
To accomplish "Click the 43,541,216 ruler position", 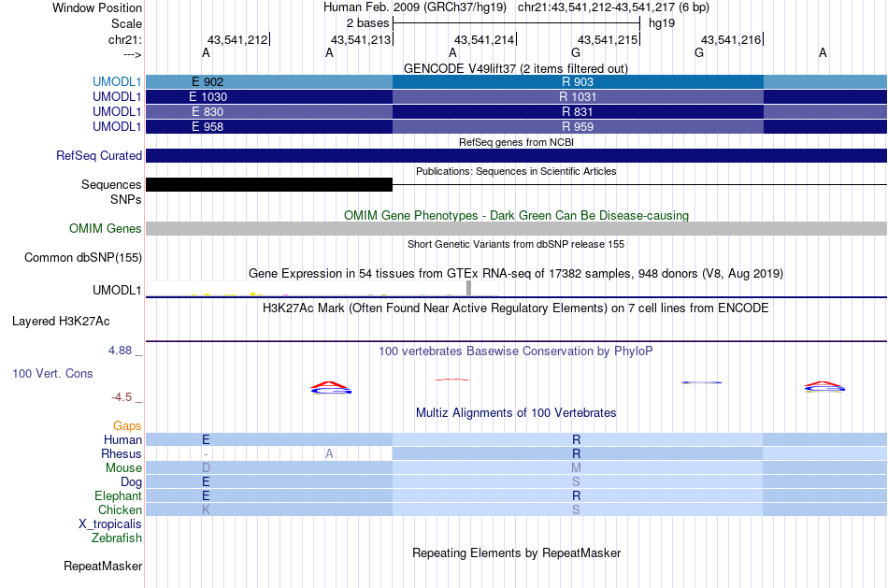I will point(731,39).
